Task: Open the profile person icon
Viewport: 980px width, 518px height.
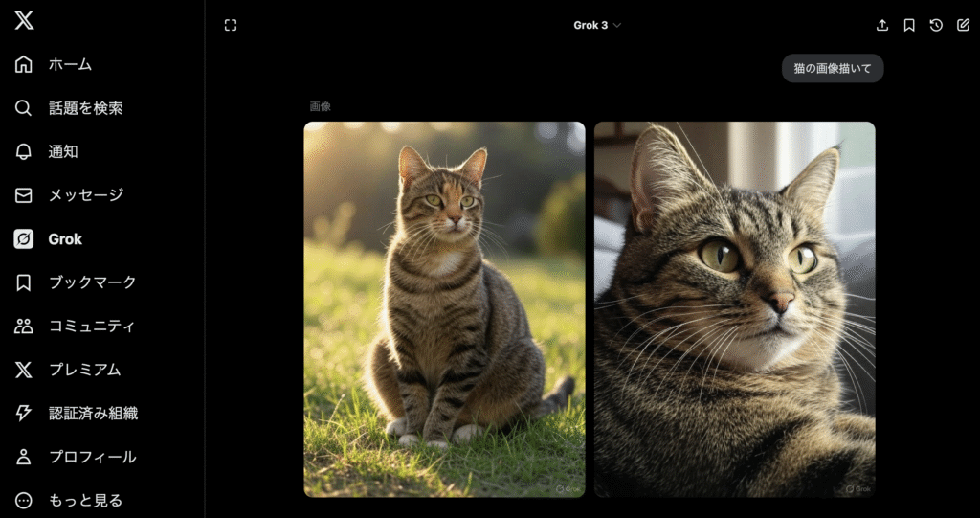Action: click(23, 457)
